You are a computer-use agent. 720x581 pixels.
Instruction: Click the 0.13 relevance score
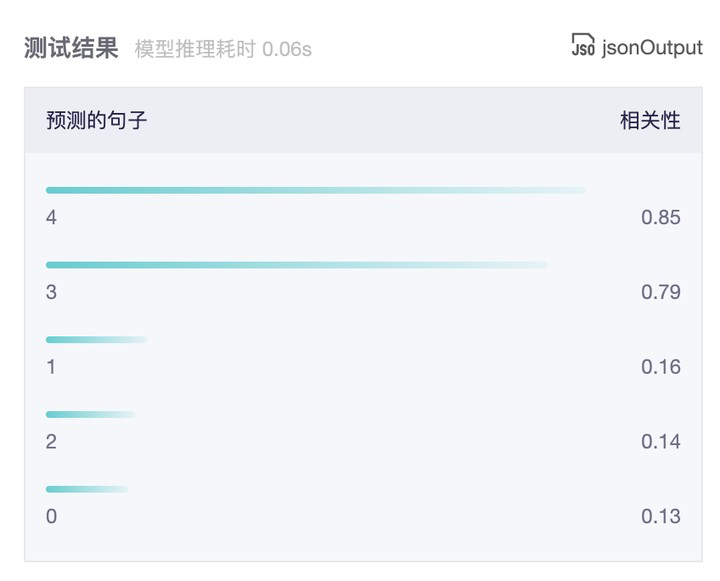point(661,517)
